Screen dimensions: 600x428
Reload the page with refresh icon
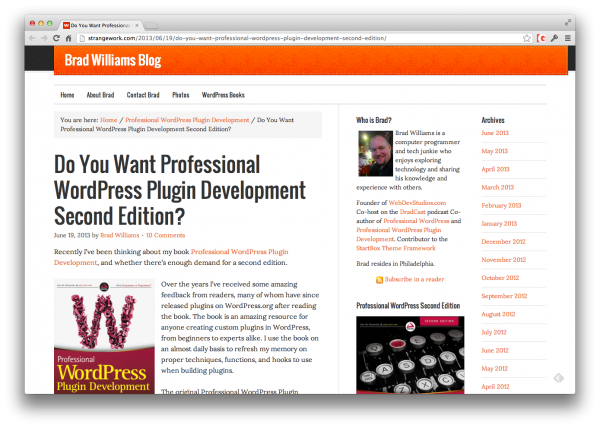click(x=56, y=38)
